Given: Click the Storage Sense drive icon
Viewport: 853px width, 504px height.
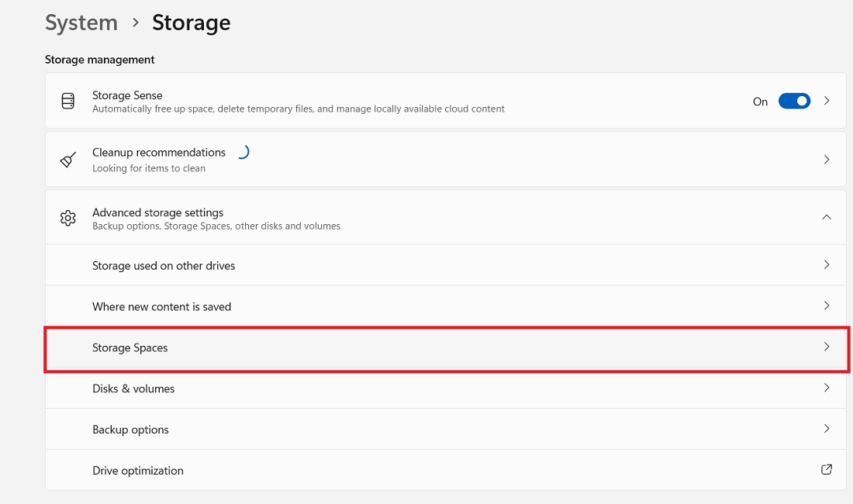Looking at the screenshot, I should [67, 101].
